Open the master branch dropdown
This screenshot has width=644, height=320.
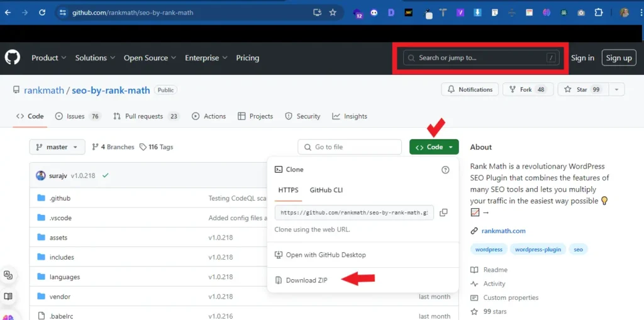coord(57,147)
